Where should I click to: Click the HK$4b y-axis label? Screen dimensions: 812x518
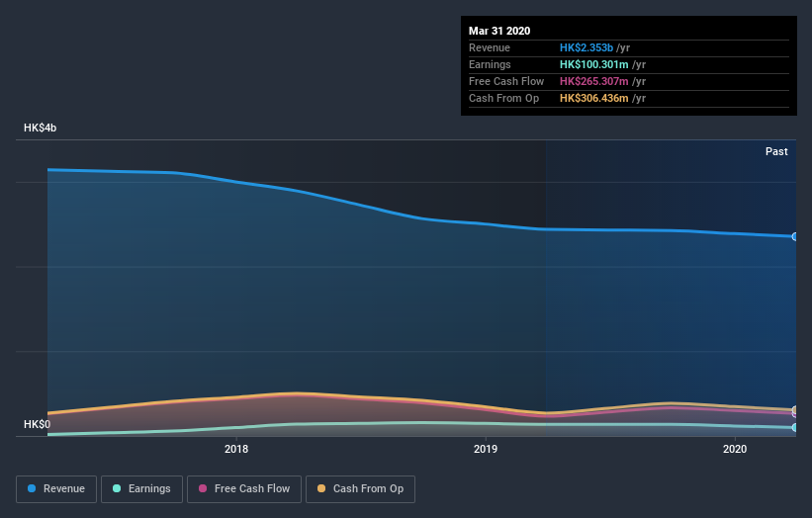(40, 128)
